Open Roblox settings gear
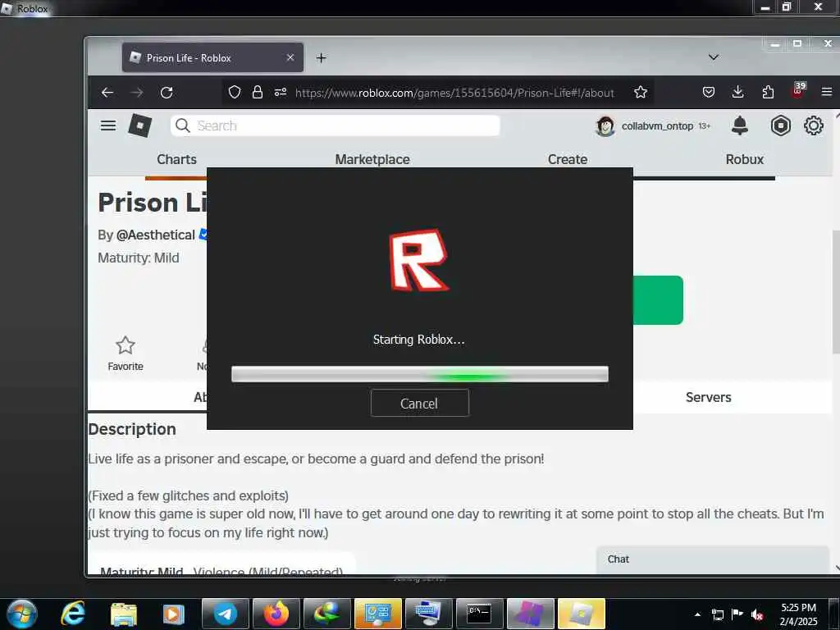The height and width of the screenshot is (630, 840). (813, 126)
